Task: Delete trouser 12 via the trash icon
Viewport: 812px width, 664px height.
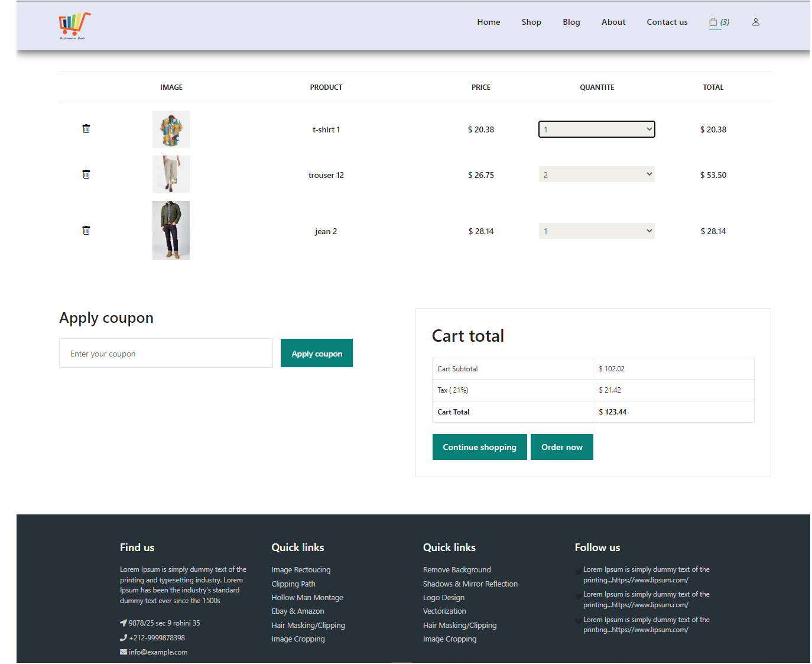Action: [x=86, y=174]
